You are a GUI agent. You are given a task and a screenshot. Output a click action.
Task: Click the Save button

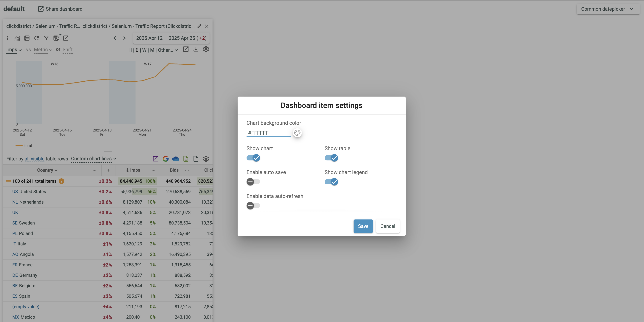(363, 226)
